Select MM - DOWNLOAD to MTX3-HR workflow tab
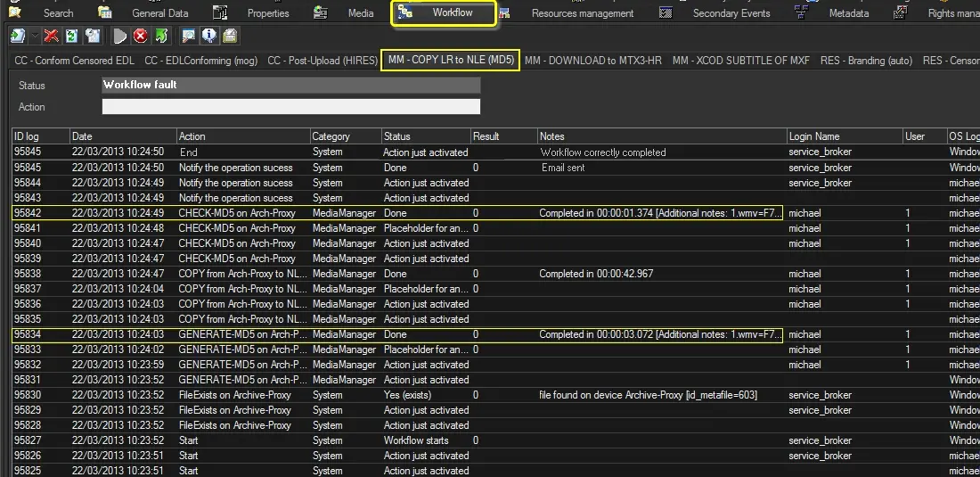Image resolution: width=980 pixels, height=477 pixels. point(592,61)
